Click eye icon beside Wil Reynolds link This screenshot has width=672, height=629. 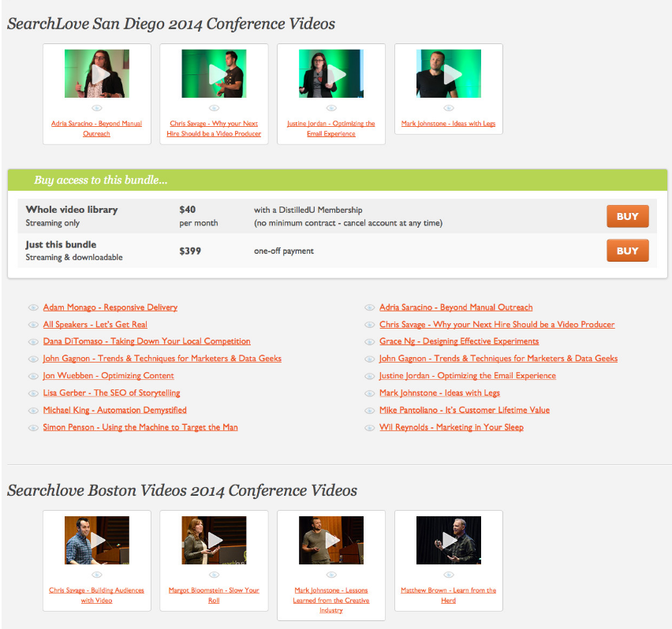(x=369, y=428)
